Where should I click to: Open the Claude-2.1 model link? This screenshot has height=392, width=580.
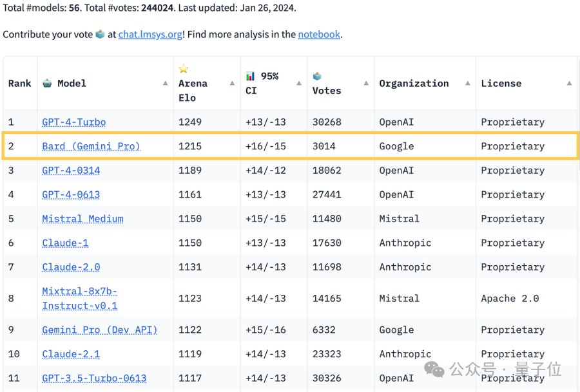(x=71, y=354)
